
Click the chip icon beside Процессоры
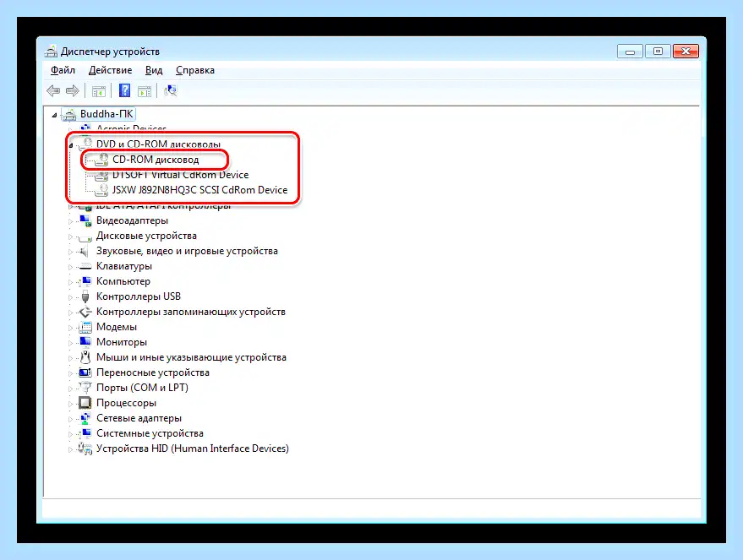click(x=85, y=403)
